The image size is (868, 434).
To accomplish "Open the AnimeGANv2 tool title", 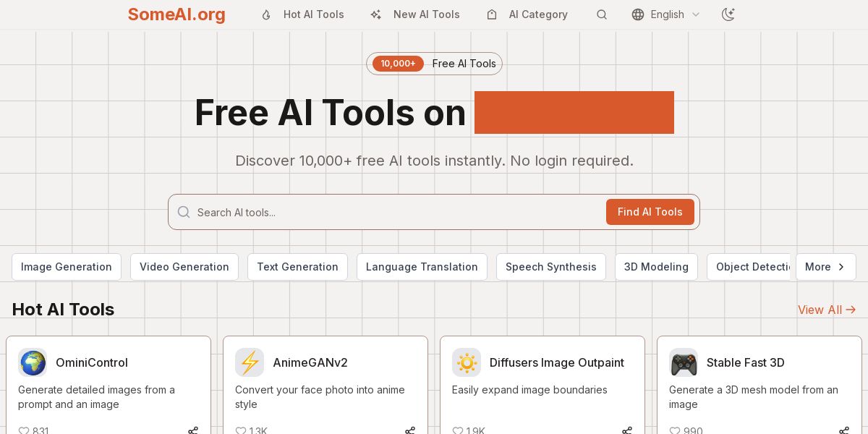I will [x=310, y=362].
